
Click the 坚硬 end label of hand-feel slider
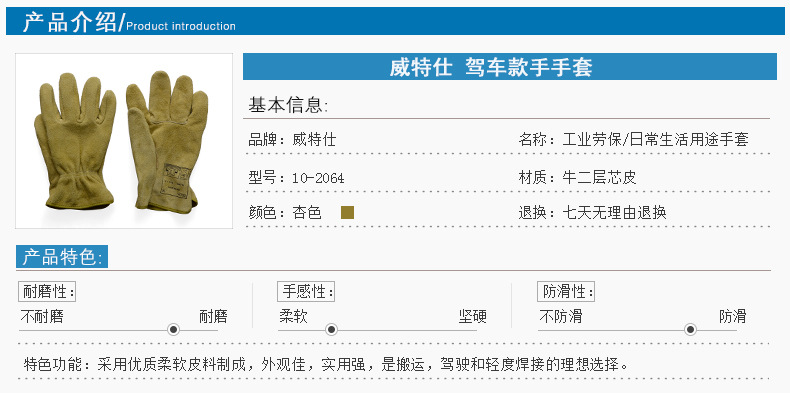473,317
